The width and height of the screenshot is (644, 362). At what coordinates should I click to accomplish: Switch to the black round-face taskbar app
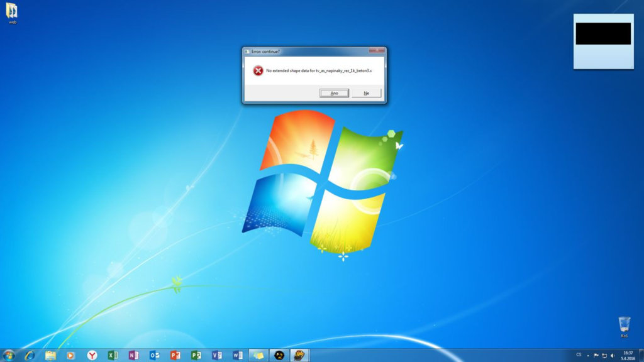click(x=279, y=355)
